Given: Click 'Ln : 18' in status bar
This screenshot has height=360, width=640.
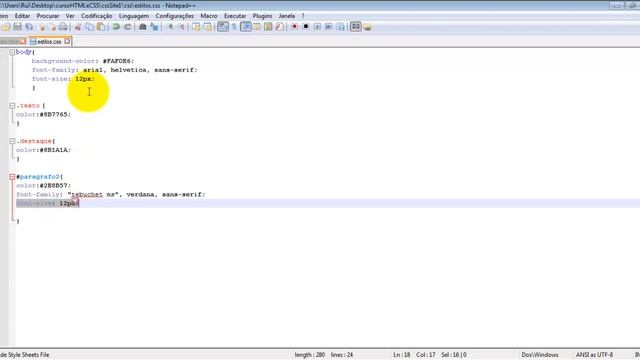Looking at the screenshot, I should [x=402, y=355].
